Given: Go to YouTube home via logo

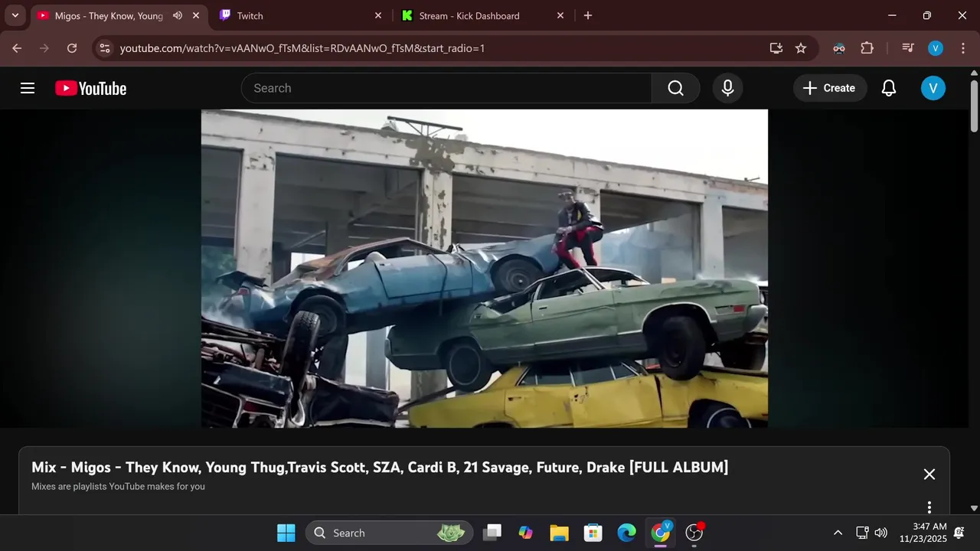Looking at the screenshot, I should (90, 88).
